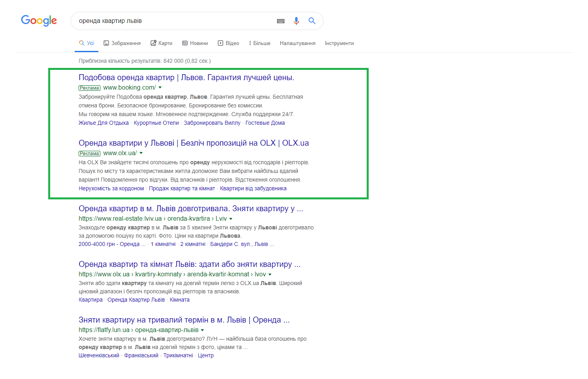Click the blue magnifier search button

[312, 21]
